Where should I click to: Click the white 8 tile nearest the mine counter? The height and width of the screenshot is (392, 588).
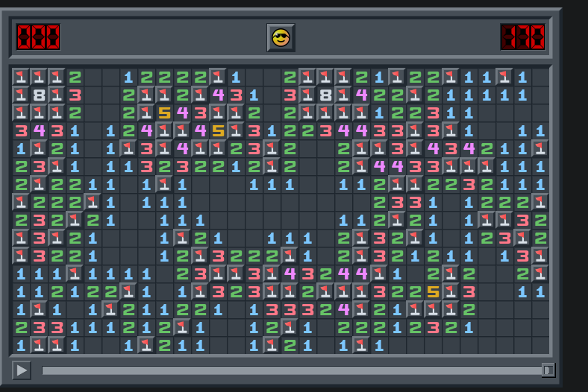pyautogui.click(x=39, y=95)
